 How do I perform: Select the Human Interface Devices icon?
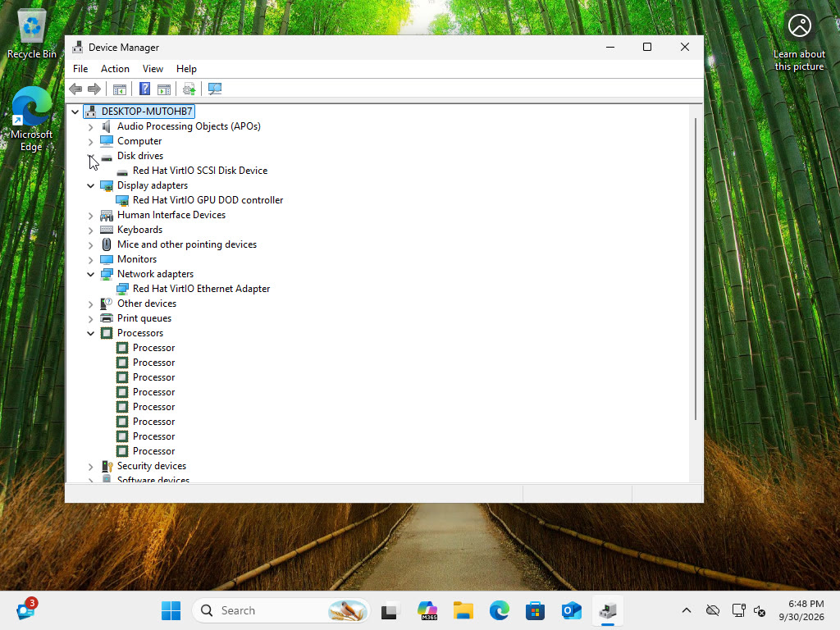107,215
